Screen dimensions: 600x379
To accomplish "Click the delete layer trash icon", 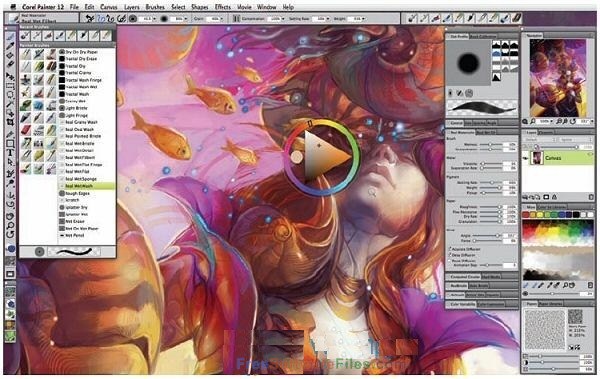I will click(x=591, y=197).
